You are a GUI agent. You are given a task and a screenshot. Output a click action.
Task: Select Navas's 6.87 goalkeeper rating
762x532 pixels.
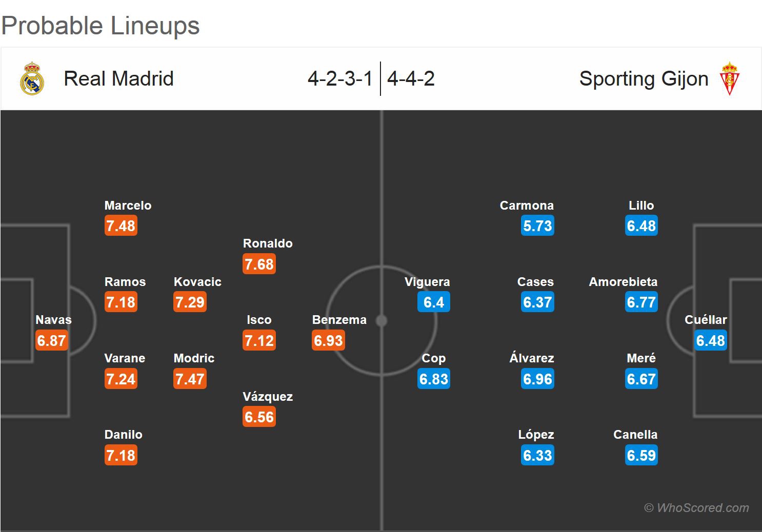[51, 341]
